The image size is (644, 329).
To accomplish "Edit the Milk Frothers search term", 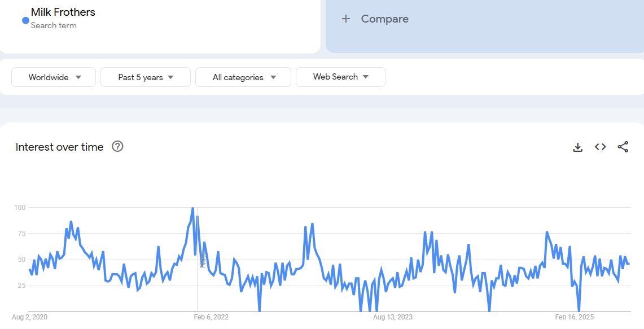I will pyautogui.click(x=63, y=12).
